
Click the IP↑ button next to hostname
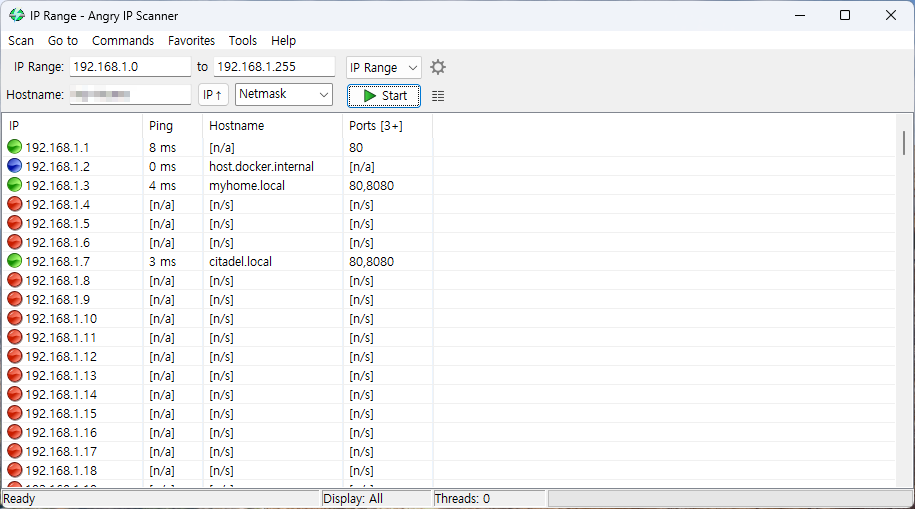pos(212,95)
